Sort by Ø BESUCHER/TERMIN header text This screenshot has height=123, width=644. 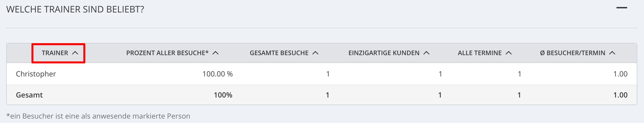coord(573,53)
